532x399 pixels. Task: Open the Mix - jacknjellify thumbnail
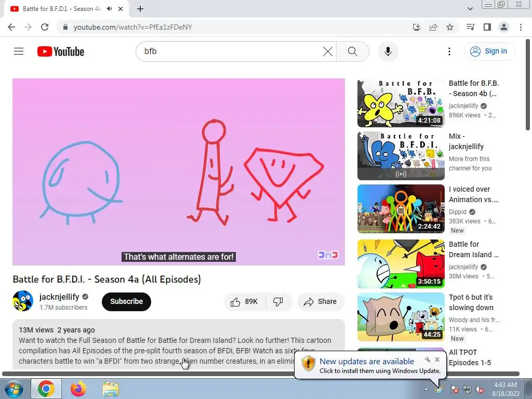coord(401,156)
